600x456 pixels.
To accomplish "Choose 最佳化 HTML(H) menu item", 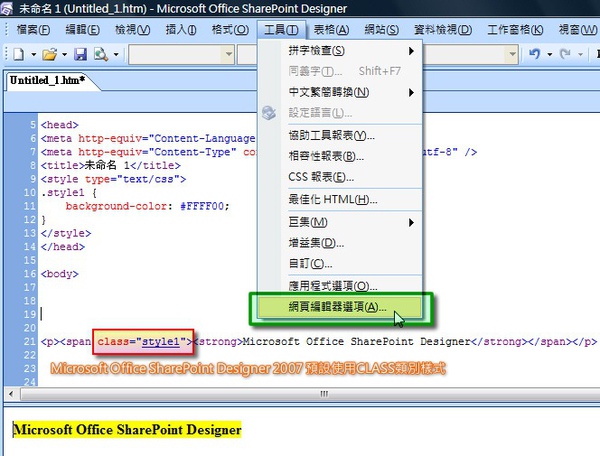I will click(x=341, y=199).
